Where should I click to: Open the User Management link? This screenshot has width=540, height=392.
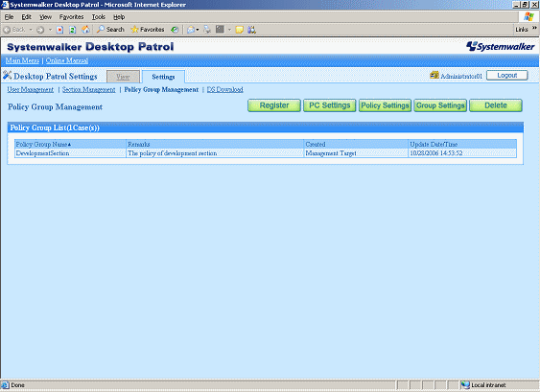[31, 89]
